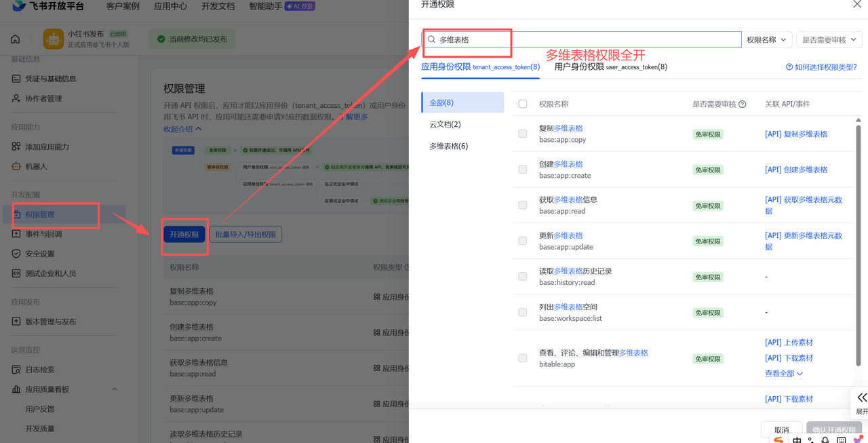Click the 事件与回调 sidebar icon
This screenshot has width=868, height=443.
(16, 234)
